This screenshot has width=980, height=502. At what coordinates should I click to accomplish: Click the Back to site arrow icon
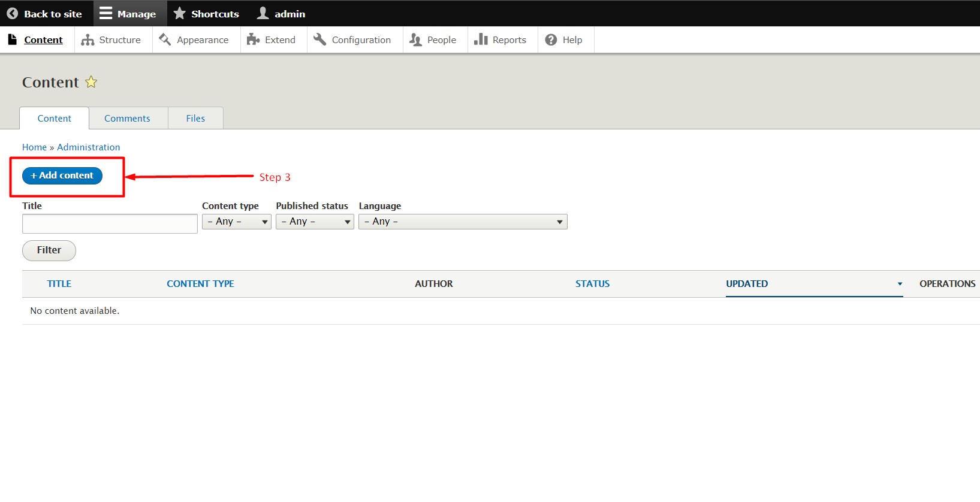click(12, 13)
